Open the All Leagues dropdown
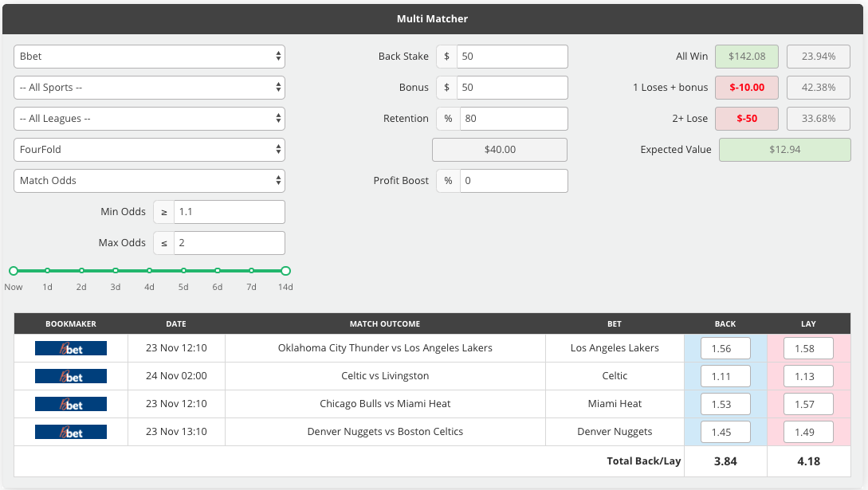 [x=149, y=118]
